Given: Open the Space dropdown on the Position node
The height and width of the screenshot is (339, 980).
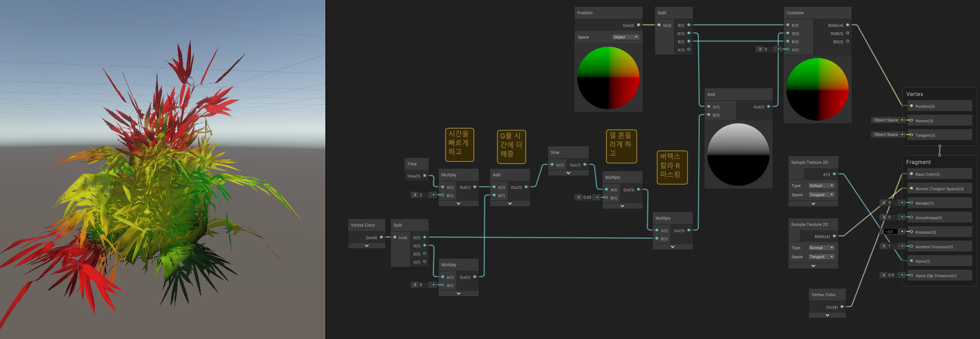Looking at the screenshot, I should (x=626, y=37).
